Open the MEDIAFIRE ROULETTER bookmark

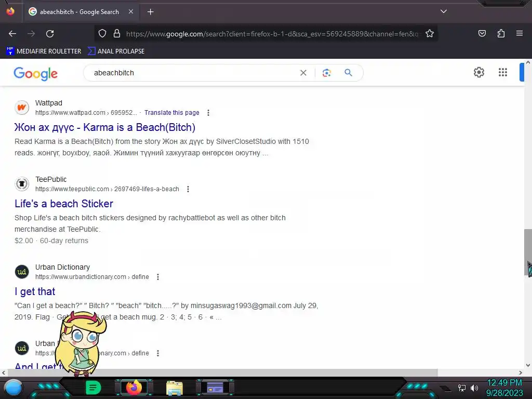(44, 51)
